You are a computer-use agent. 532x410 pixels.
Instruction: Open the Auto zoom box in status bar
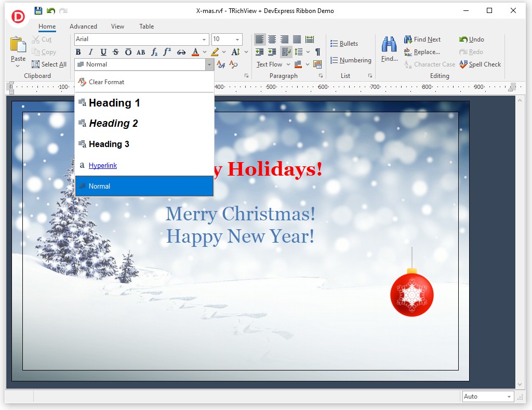point(487,396)
